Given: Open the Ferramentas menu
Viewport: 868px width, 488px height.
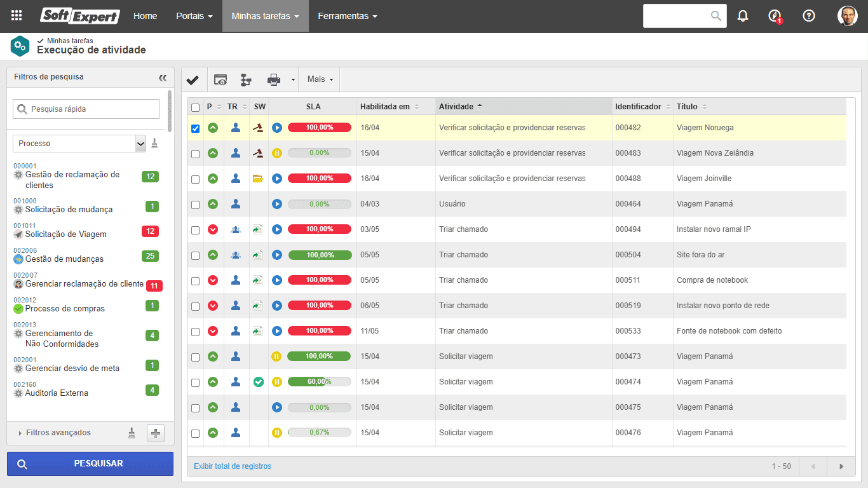Looking at the screenshot, I should [348, 16].
